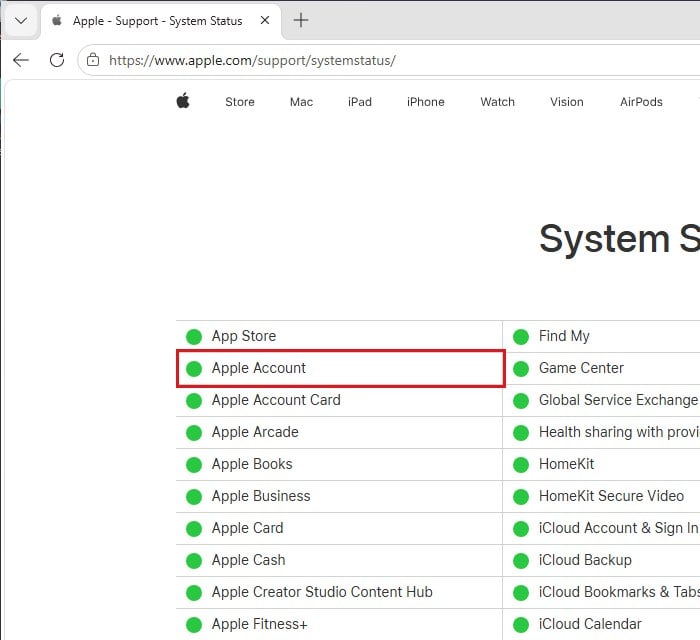
Task: Click green status dot beside Apple Arcade
Action: click(x=194, y=433)
